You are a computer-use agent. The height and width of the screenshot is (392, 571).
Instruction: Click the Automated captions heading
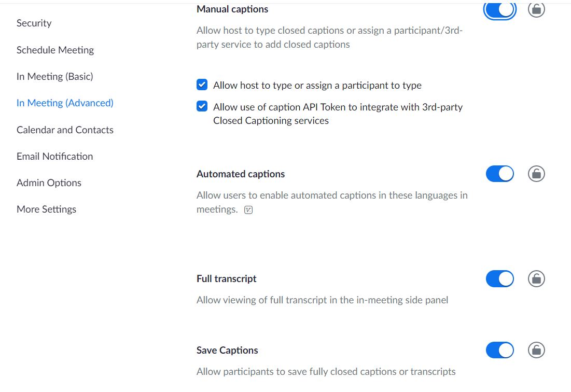[241, 174]
